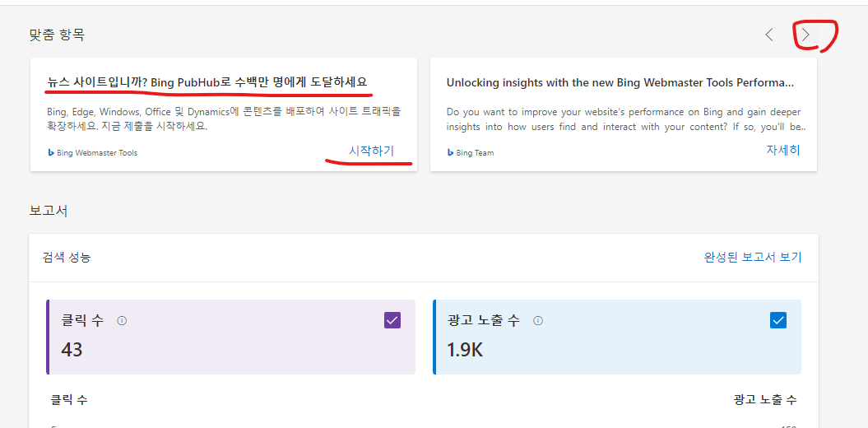Click the 맞춤 항목 section heading
This screenshot has height=428, width=868.
[x=57, y=35]
